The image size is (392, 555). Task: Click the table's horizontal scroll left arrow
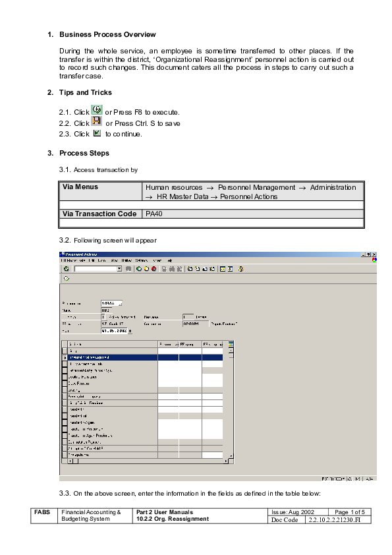coord(70,461)
